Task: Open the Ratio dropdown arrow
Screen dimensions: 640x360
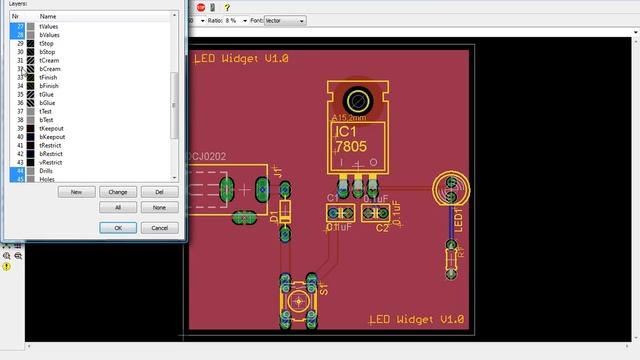Action: click(x=245, y=21)
